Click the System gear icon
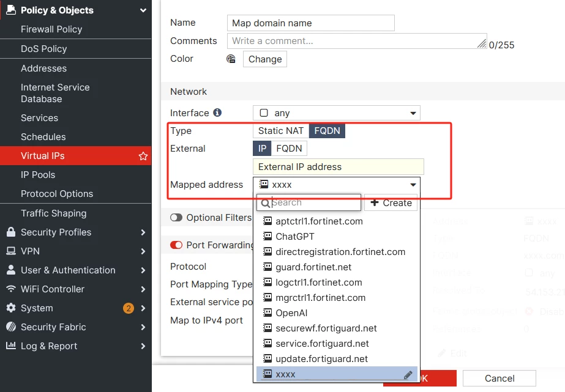 point(11,308)
